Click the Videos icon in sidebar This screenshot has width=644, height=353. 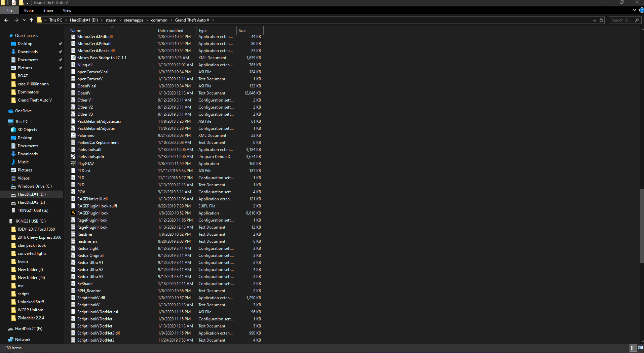click(13, 178)
